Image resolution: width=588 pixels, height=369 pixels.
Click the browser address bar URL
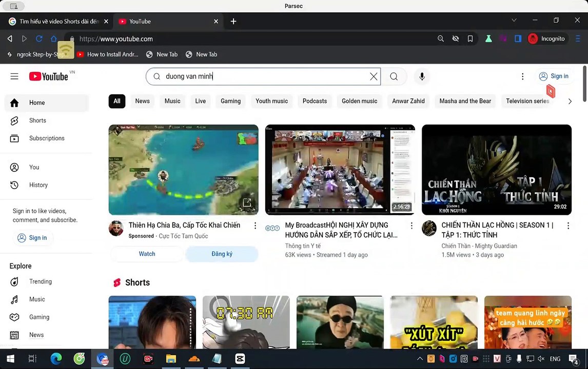click(x=116, y=39)
